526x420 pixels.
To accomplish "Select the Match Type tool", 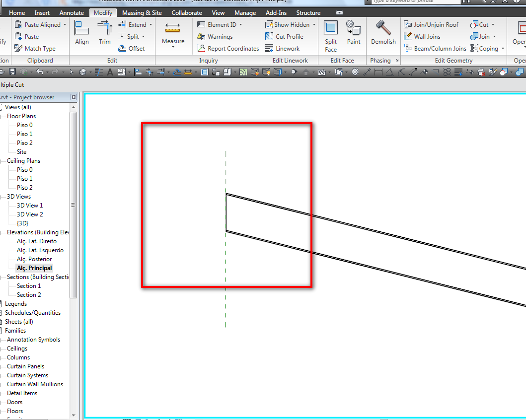I will (x=35, y=49).
